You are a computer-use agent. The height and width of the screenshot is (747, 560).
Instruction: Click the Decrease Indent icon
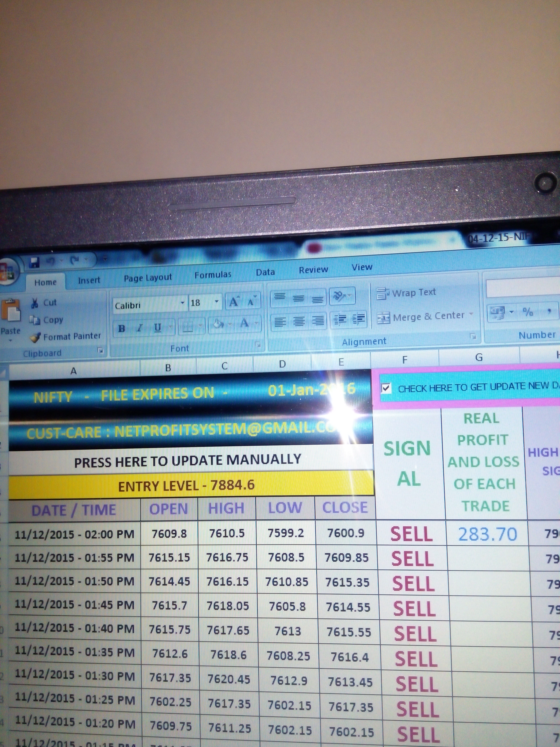pos(340,319)
